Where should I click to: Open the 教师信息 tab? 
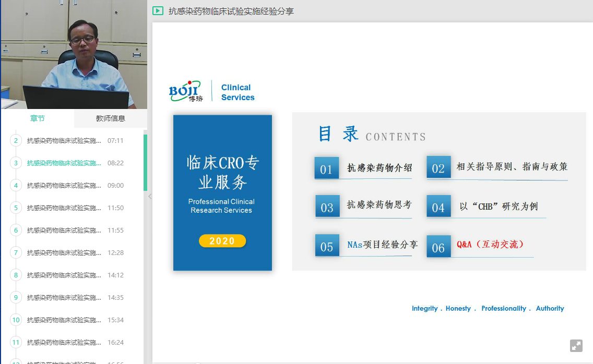110,118
